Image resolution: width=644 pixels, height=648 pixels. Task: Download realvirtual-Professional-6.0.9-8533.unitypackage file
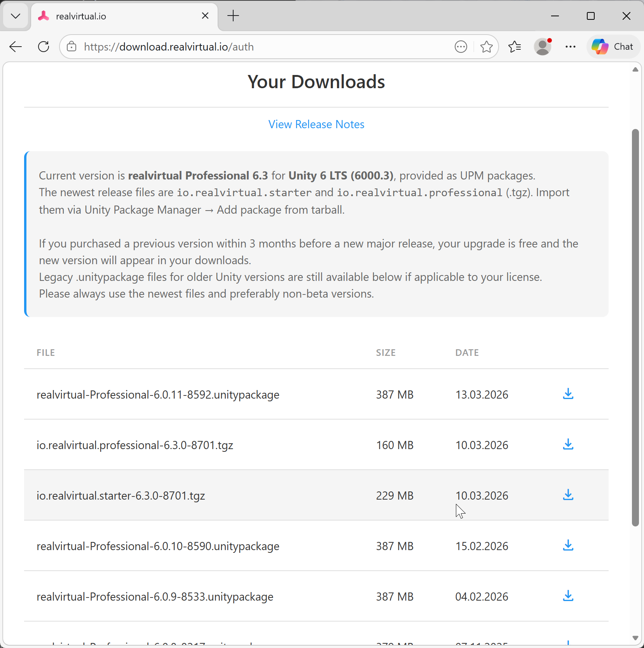tap(568, 596)
